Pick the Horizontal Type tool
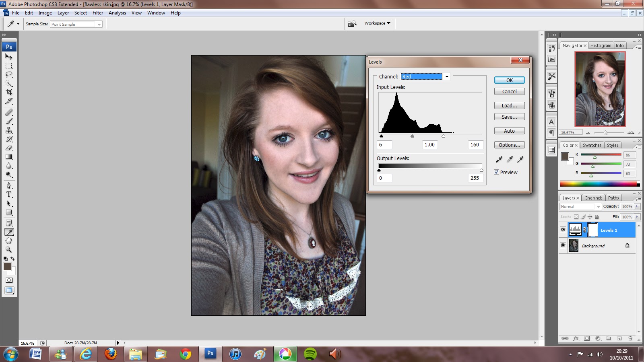The image size is (644, 362). [9, 194]
